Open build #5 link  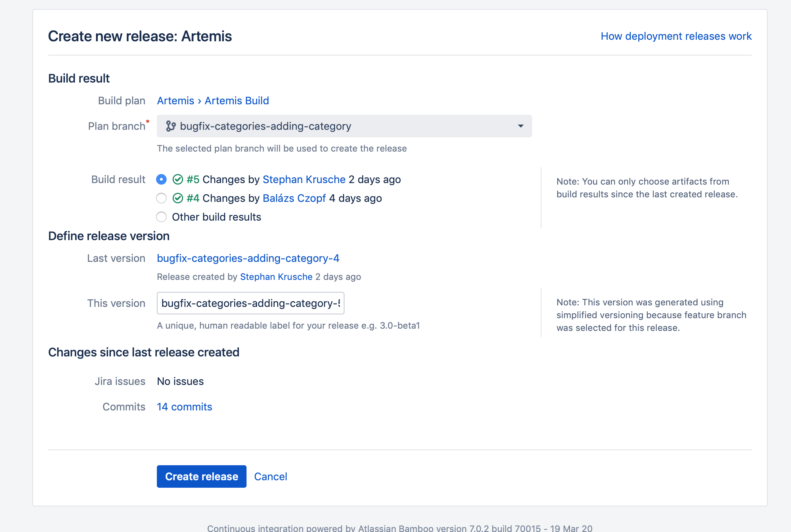click(193, 179)
